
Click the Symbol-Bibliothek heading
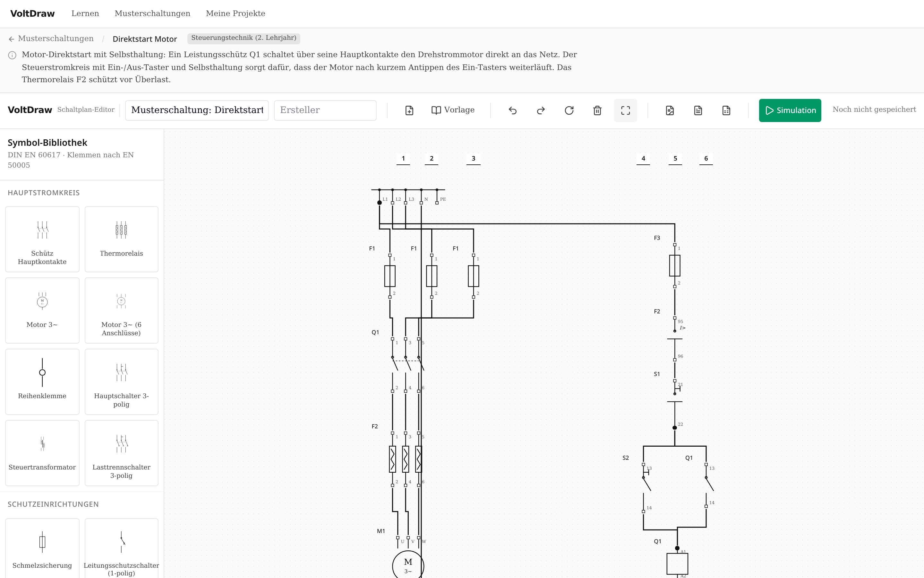pyautogui.click(x=47, y=143)
